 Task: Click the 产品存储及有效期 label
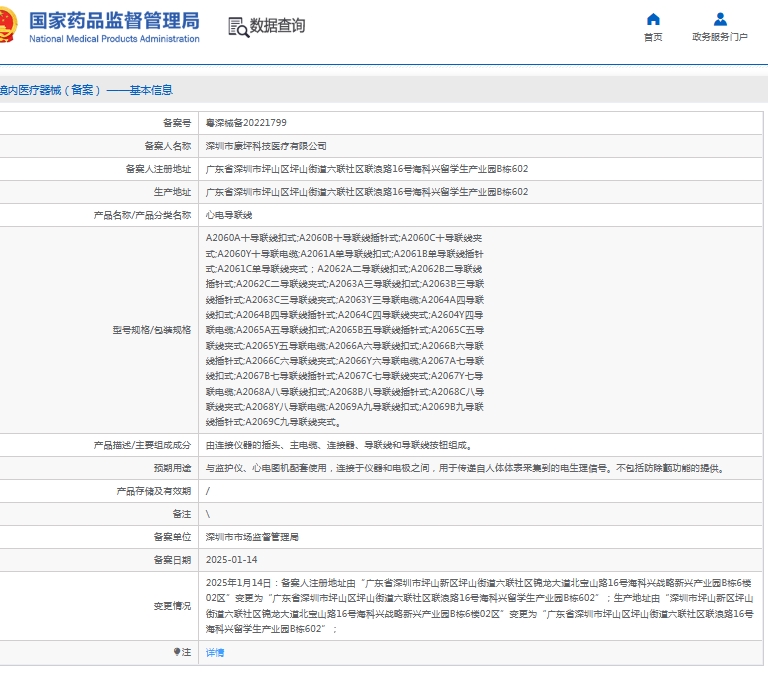(153, 491)
